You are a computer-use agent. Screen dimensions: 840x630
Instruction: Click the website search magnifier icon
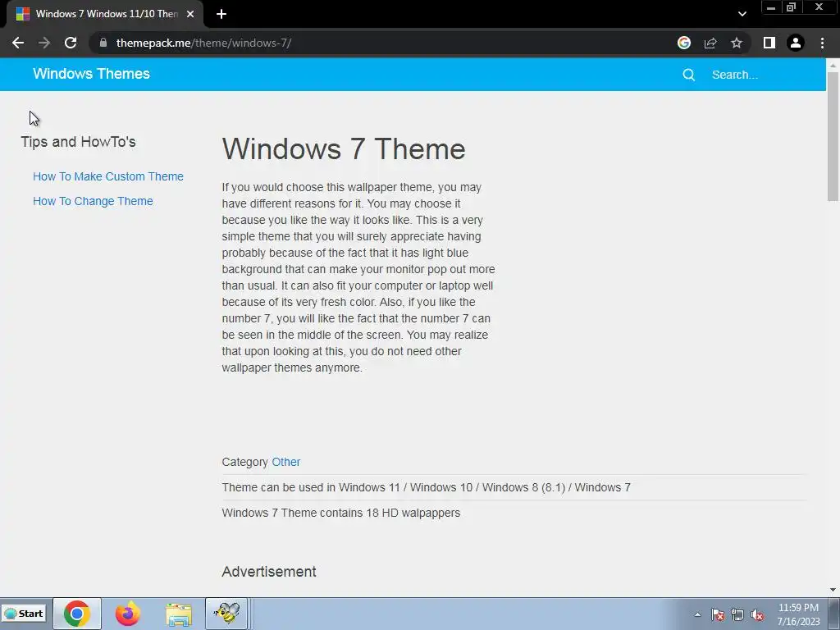point(689,75)
